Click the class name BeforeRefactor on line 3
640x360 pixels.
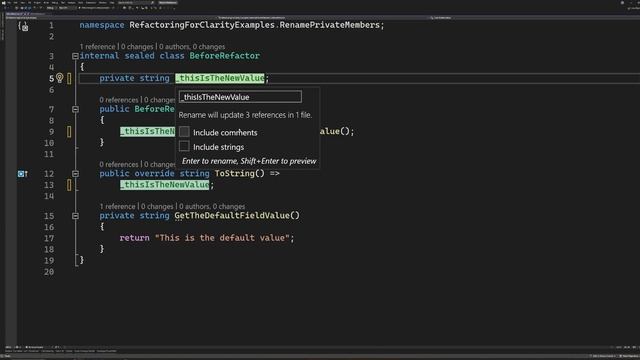(x=224, y=56)
